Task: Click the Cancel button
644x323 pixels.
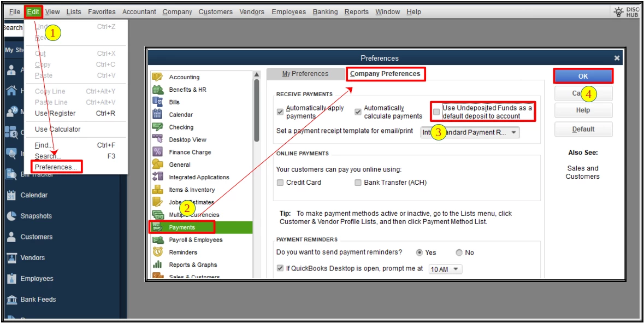Action: click(583, 93)
